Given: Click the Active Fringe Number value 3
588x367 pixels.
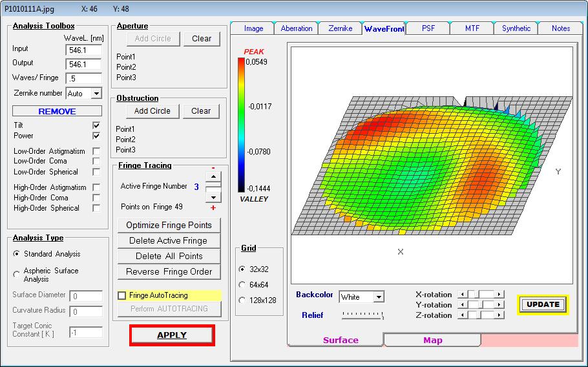Looking at the screenshot, I should tap(196, 187).
